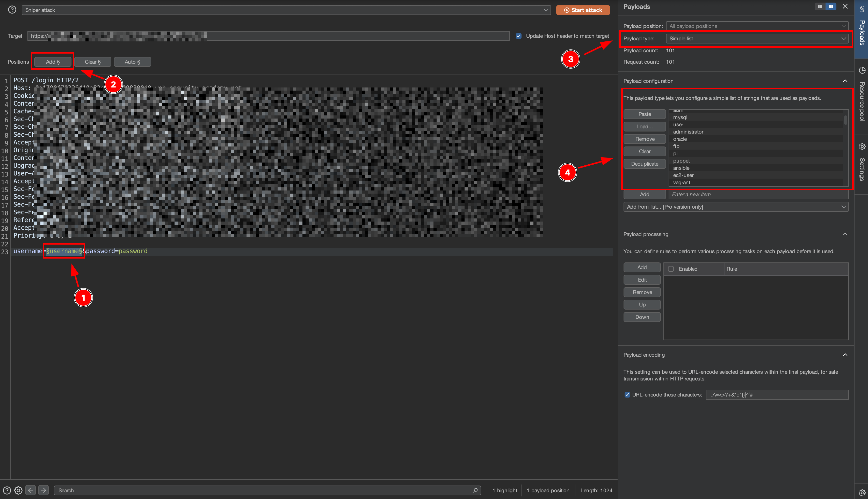Click the gear icon at bottom-right corner

pos(862,493)
